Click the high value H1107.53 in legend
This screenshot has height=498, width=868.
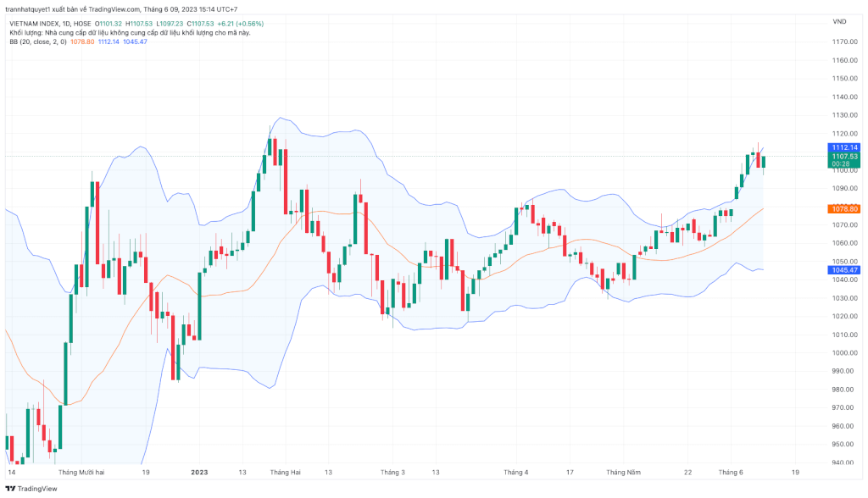[x=139, y=24]
